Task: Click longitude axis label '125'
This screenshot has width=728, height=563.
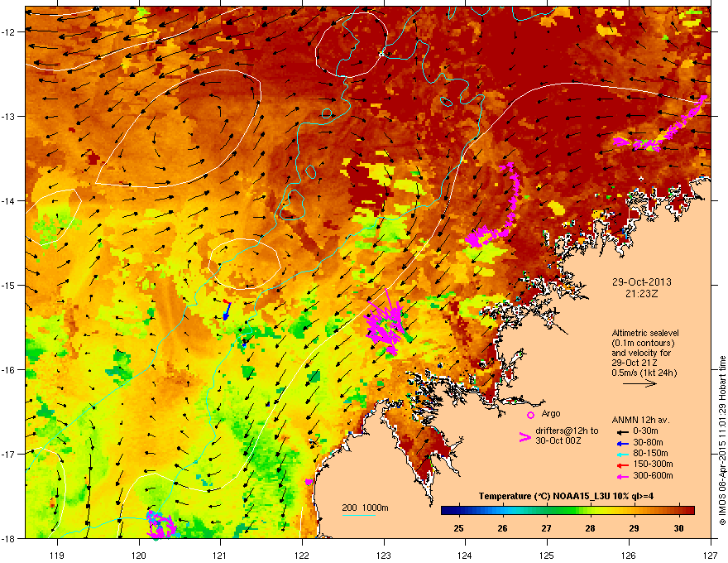Action: click(547, 555)
